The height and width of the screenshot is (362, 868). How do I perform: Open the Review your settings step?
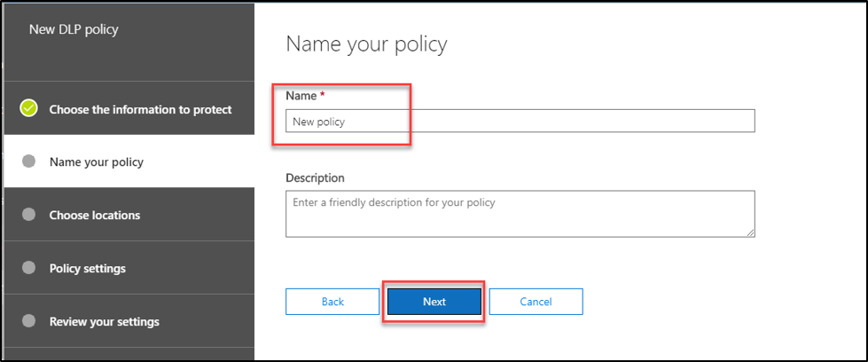[x=104, y=321]
